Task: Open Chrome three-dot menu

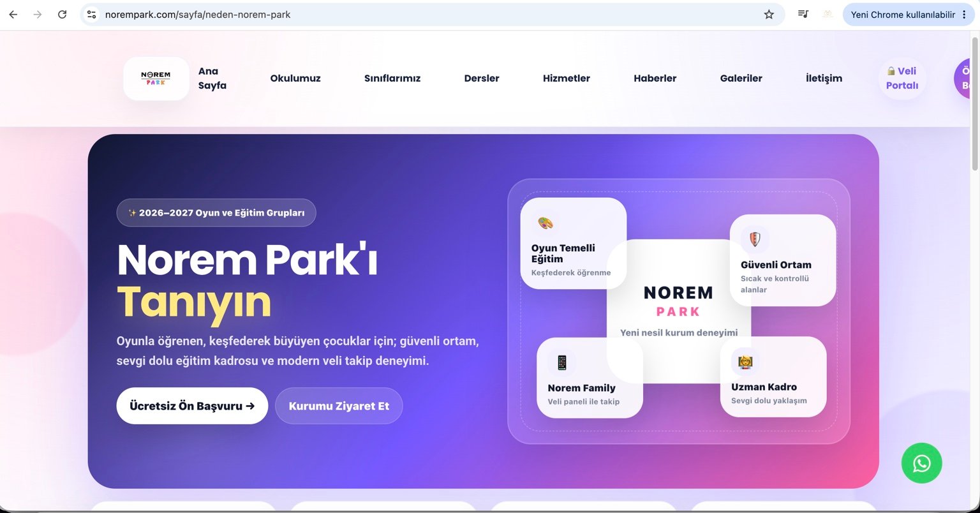Action: coord(964,14)
